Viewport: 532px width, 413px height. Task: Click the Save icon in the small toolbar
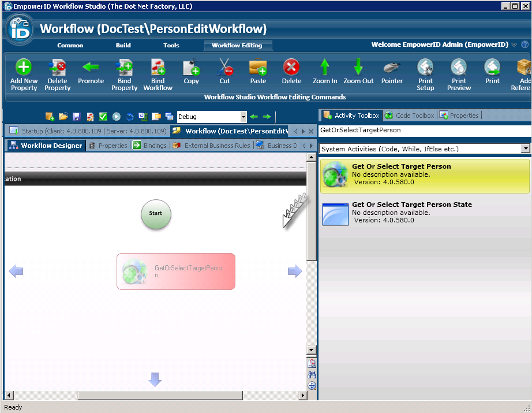click(x=77, y=116)
